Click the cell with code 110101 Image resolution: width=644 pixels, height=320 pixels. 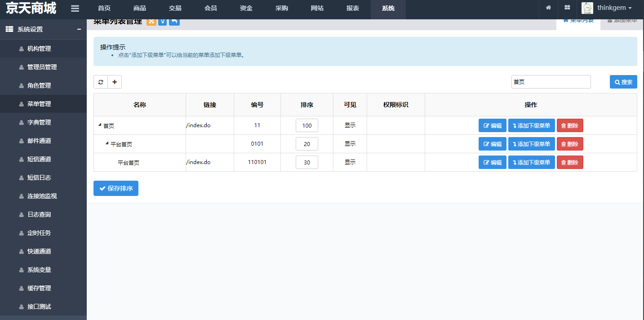coord(257,162)
